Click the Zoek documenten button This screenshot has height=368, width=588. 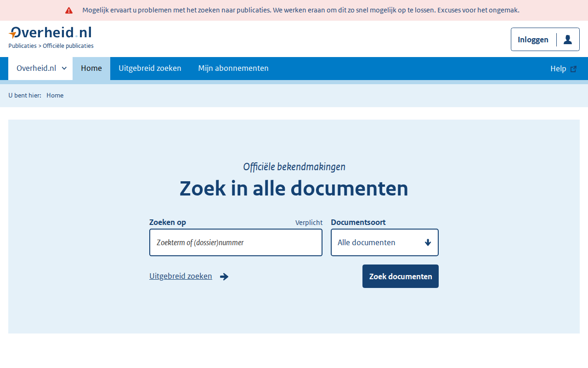(x=401, y=276)
